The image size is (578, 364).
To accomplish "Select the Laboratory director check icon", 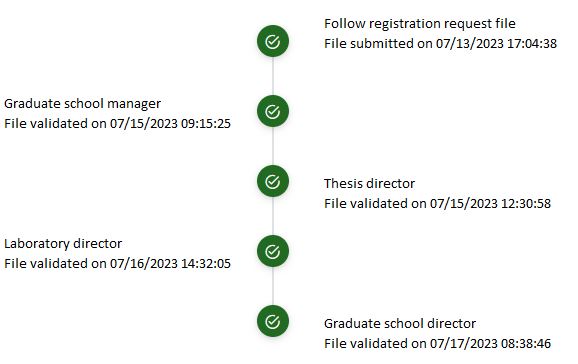I will click(x=273, y=251).
